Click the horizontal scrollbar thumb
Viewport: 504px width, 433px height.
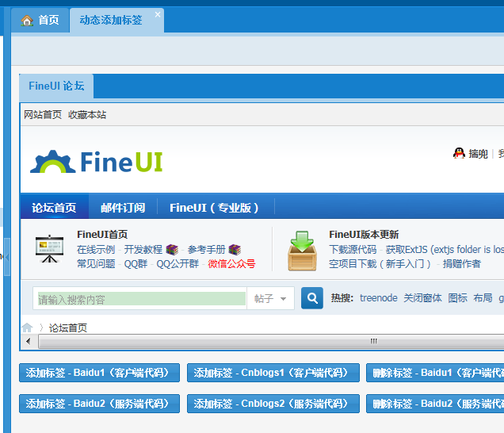tap(271, 341)
